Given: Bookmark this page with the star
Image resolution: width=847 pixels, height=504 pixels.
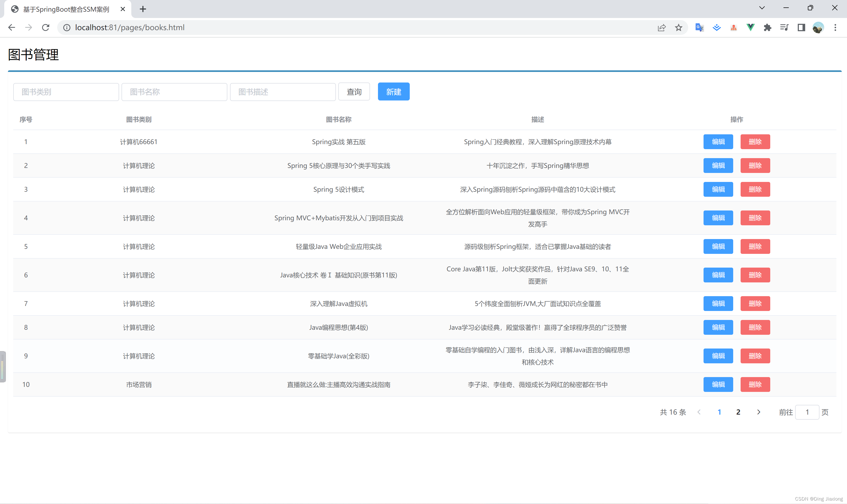Looking at the screenshot, I should tap(678, 28).
